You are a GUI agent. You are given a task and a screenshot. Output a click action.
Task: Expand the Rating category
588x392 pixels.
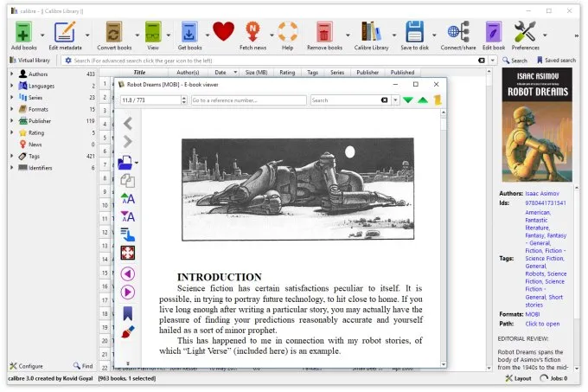click(x=11, y=132)
